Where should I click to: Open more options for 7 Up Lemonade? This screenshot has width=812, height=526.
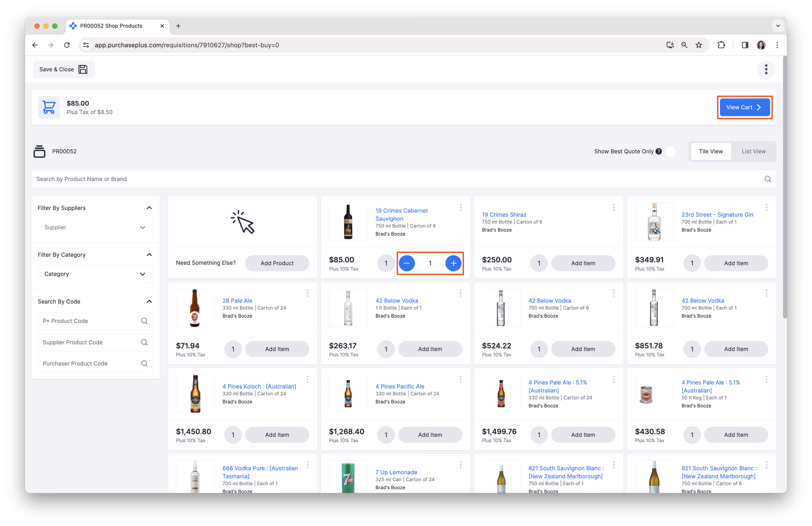460,465
